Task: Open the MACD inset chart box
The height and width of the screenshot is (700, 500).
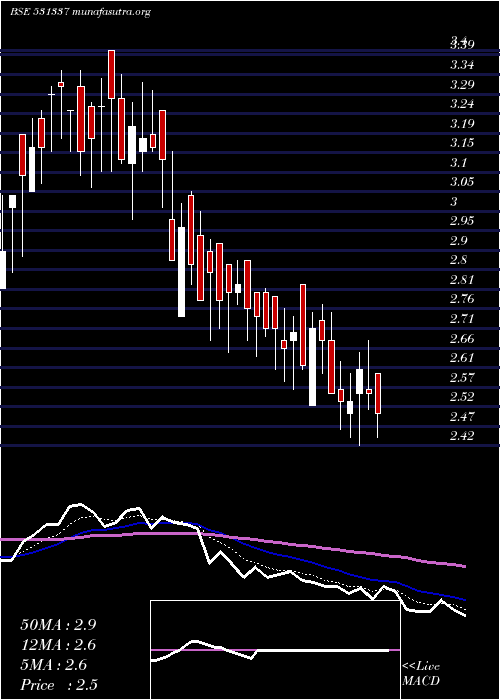Action: 275,650
